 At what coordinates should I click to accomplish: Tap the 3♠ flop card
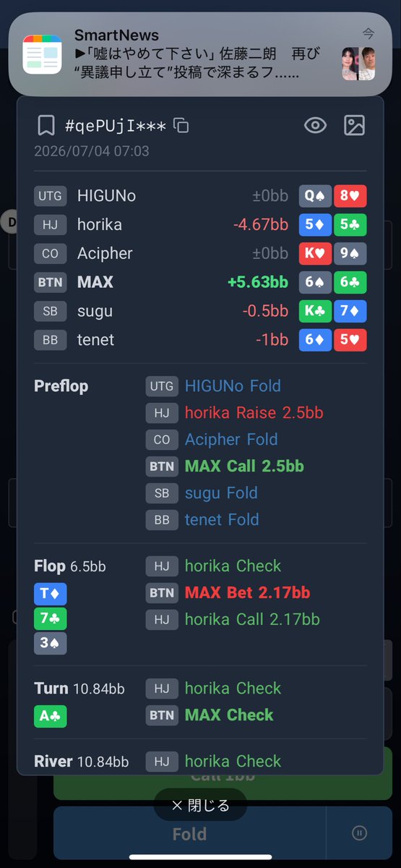click(x=51, y=644)
